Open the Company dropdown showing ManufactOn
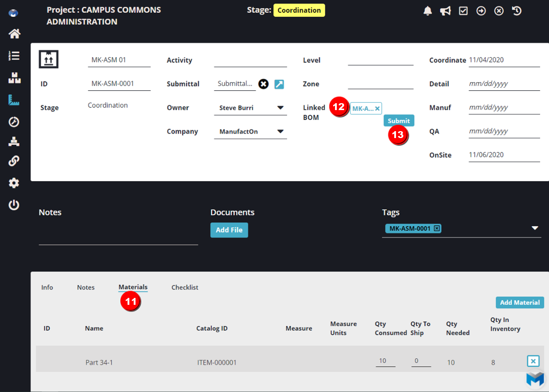Image resolution: width=549 pixels, height=392 pixels. (x=280, y=132)
